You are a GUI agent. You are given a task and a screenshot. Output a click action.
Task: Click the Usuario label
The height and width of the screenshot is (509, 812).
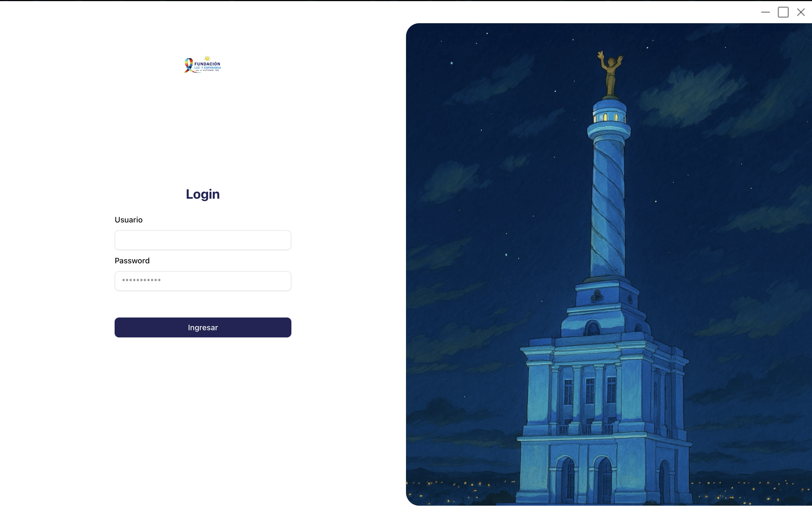pyautogui.click(x=128, y=220)
